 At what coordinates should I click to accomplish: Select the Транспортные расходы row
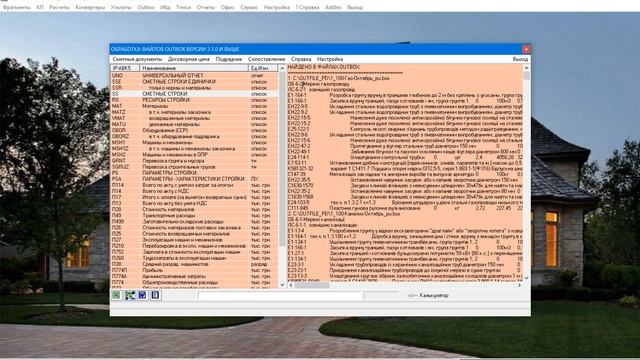click(x=194, y=216)
